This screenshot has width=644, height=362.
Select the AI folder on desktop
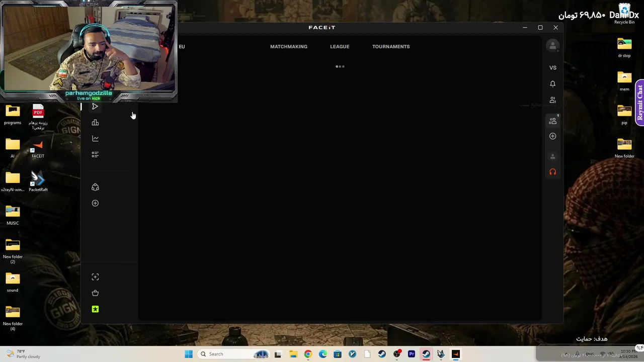13,148
